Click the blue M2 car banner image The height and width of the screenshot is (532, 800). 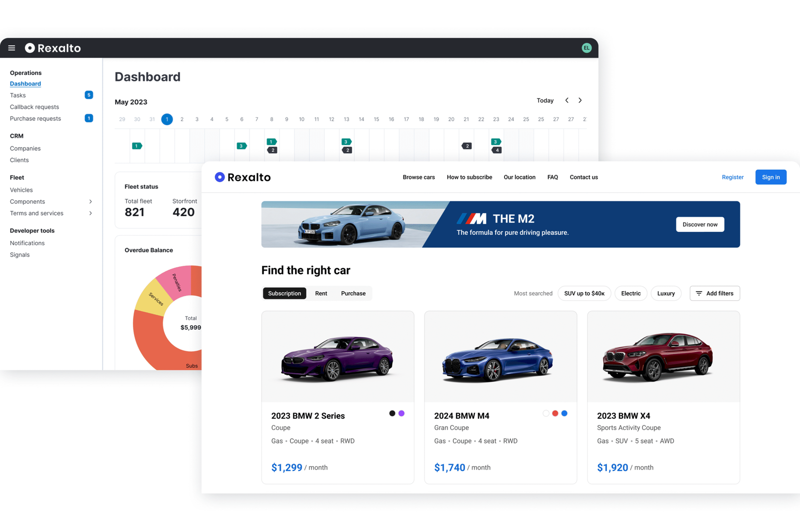tap(350, 224)
